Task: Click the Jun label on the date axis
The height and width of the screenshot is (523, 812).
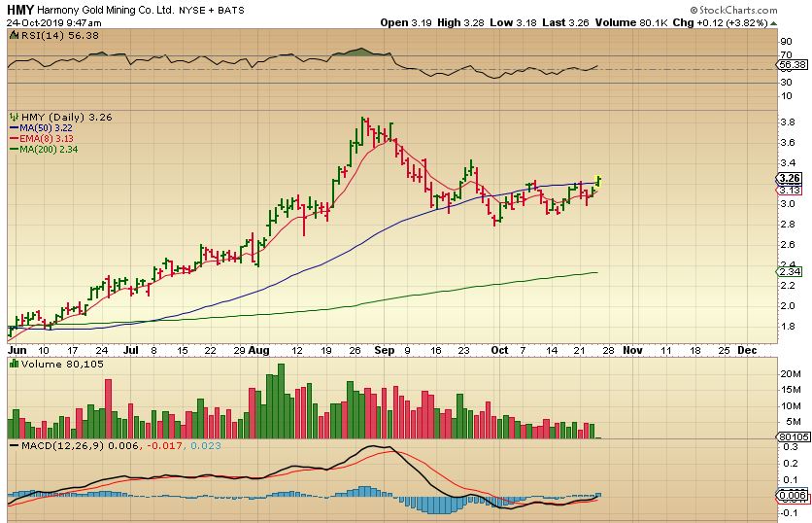Action: point(17,350)
